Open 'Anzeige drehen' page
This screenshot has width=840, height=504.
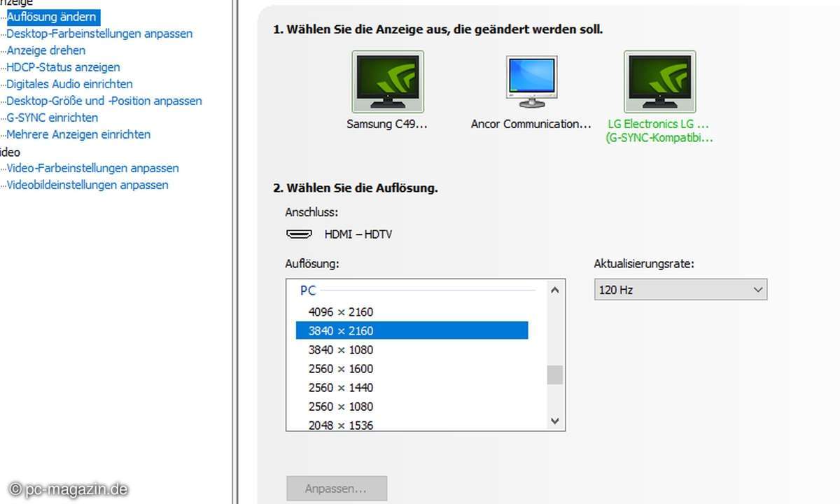(46, 50)
